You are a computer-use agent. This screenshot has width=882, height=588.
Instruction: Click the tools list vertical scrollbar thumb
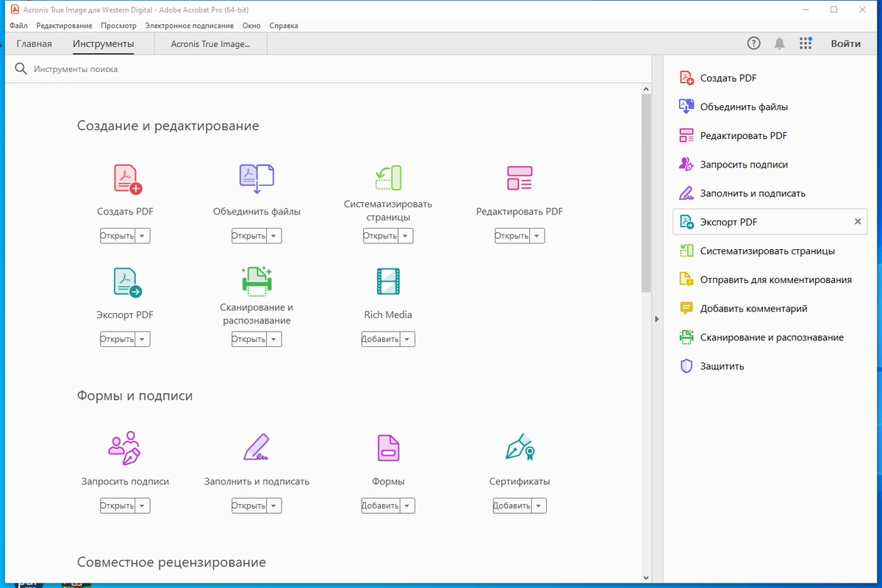[646, 193]
